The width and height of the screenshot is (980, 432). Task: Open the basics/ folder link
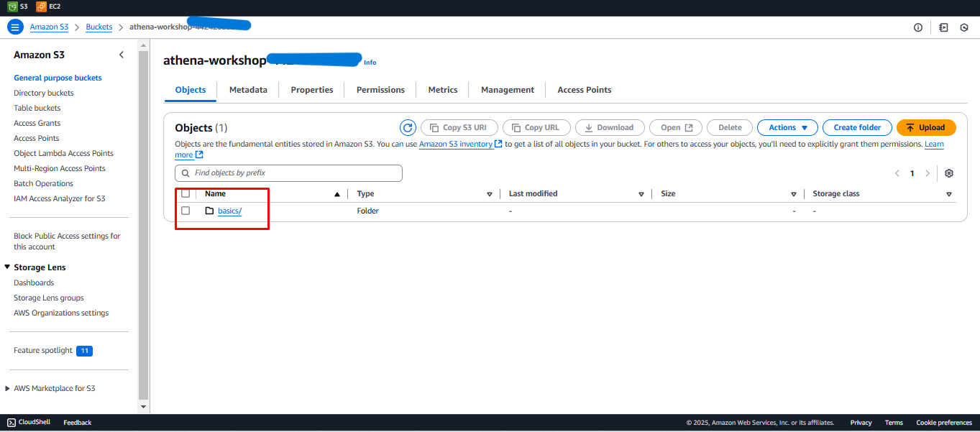coord(229,211)
